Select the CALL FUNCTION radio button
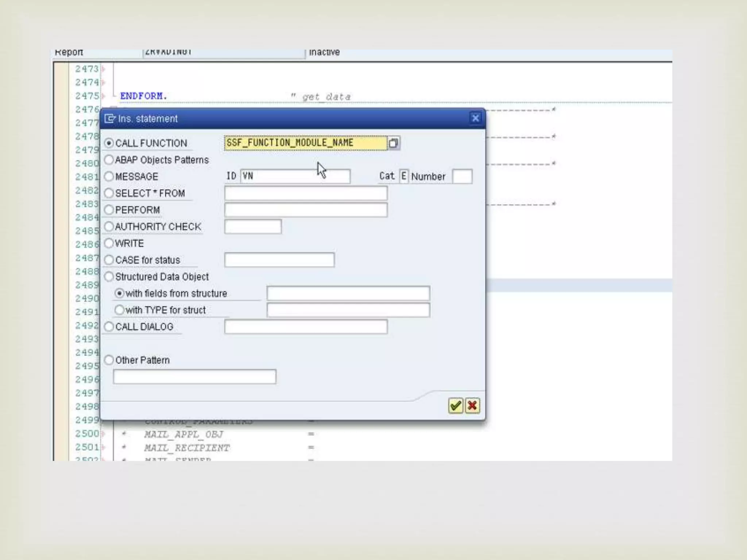Screen dimensions: 747x560 (x=109, y=143)
